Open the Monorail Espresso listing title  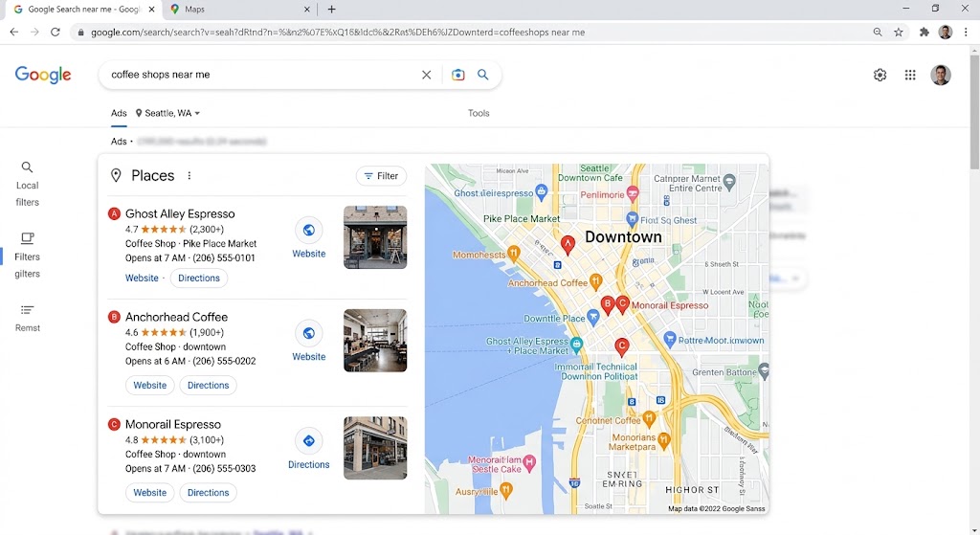(173, 424)
